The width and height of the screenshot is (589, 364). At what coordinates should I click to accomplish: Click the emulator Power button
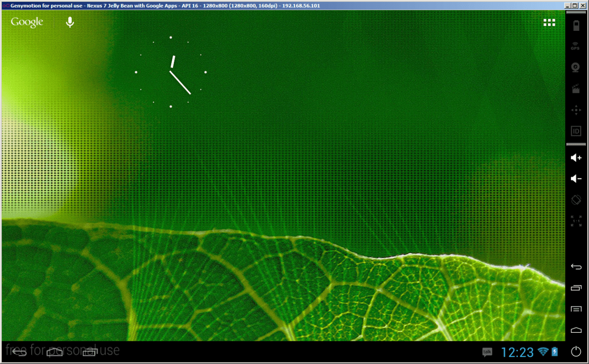[x=576, y=352]
